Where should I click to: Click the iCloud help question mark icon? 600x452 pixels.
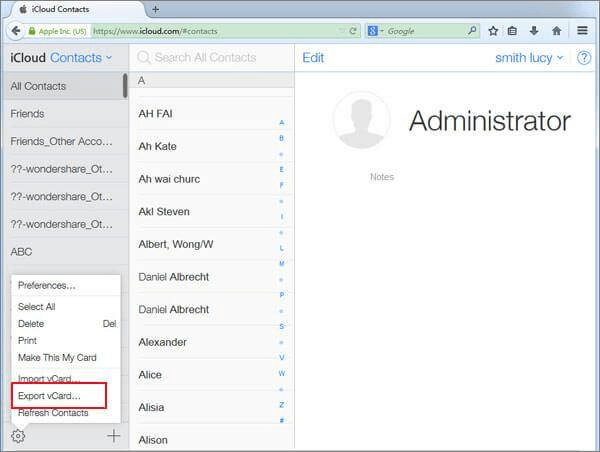584,58
